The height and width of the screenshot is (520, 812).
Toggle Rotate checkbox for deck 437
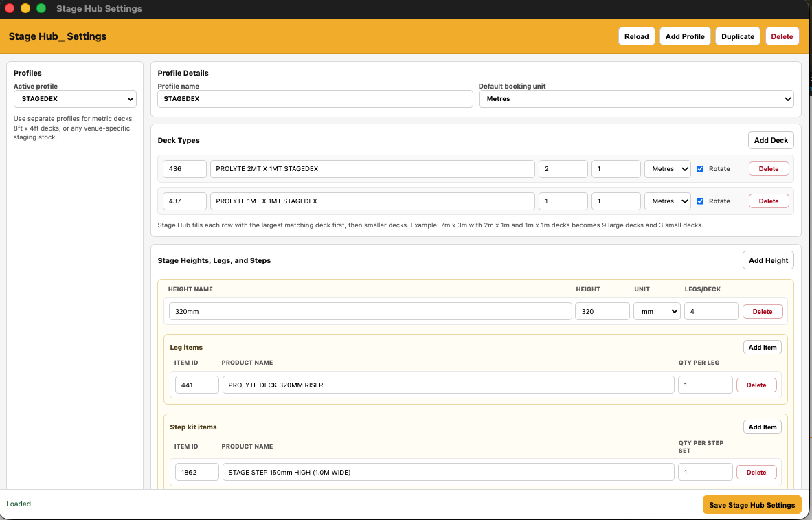pyautogui.click(x=700, y=201)
